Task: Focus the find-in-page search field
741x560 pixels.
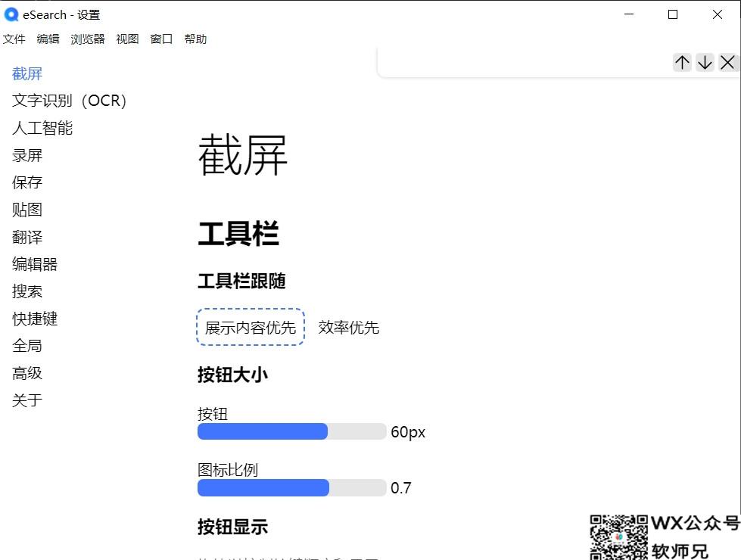Action: click(x=525, y=62)
